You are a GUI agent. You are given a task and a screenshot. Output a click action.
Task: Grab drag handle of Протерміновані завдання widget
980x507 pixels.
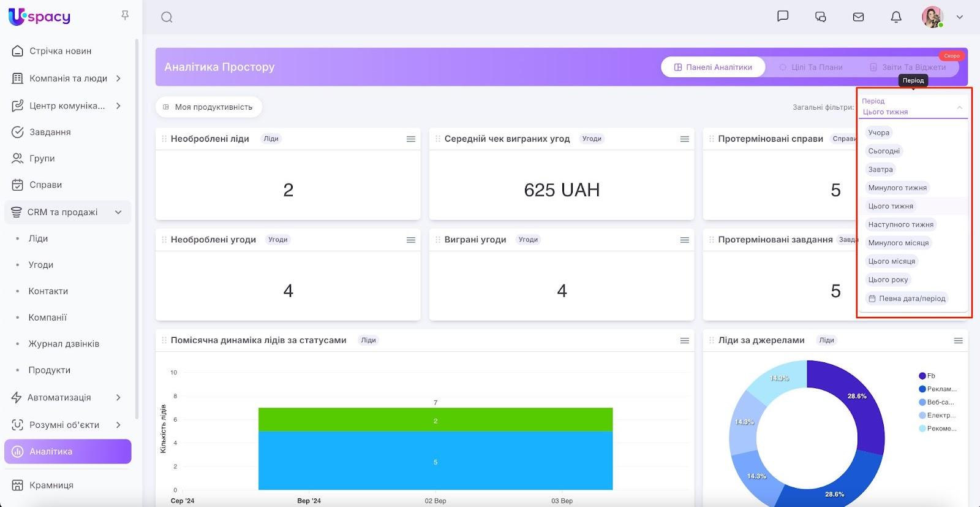[712, 240]
